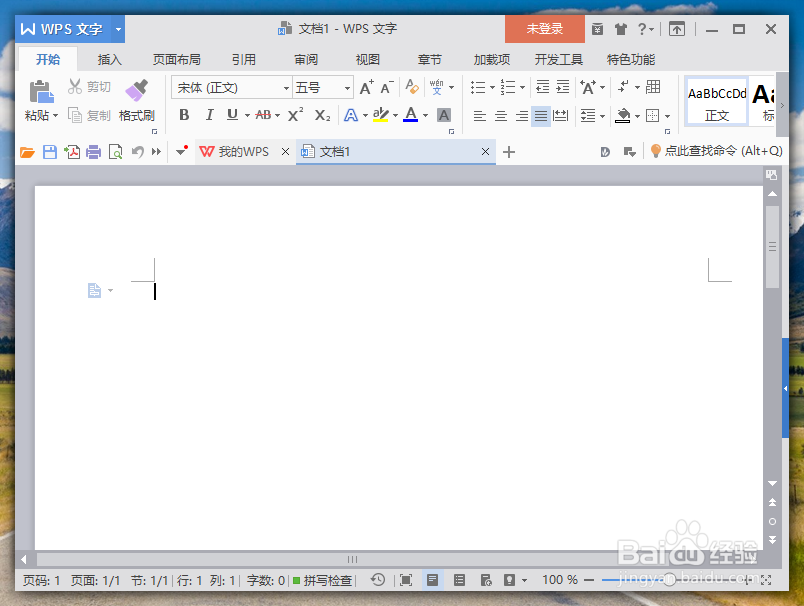Switch to the 视图 ribbon tab
804x606 pixels.
click(368, 59)
